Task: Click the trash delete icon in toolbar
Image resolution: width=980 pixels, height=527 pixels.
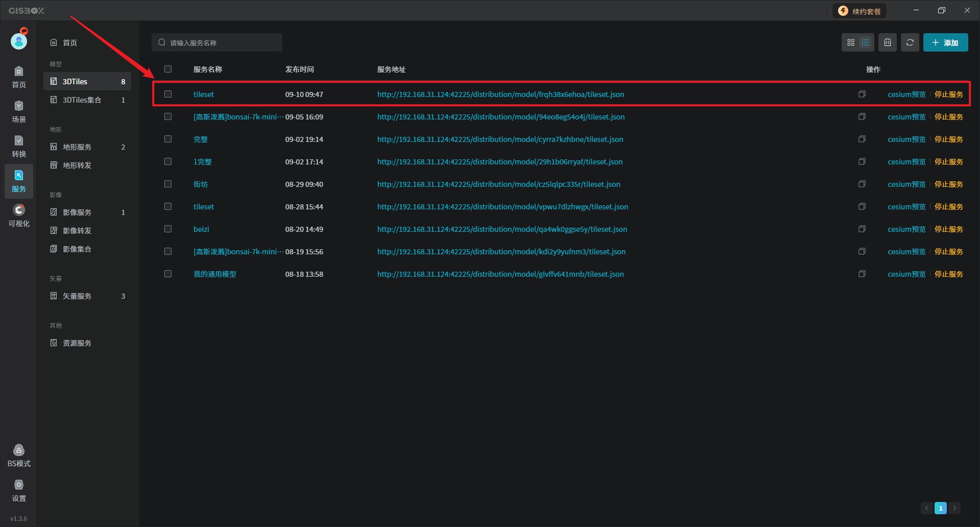Action: 888,43
